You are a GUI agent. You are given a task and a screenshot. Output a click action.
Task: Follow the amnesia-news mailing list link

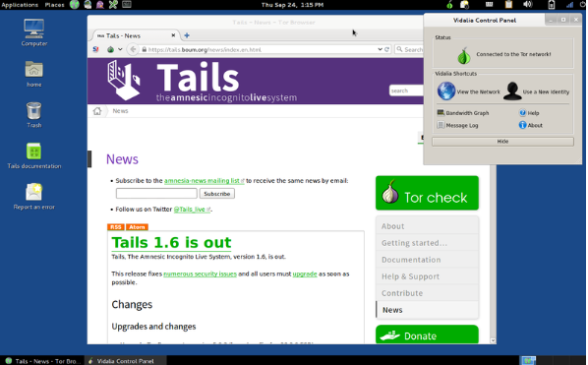[x=202, y=181]
